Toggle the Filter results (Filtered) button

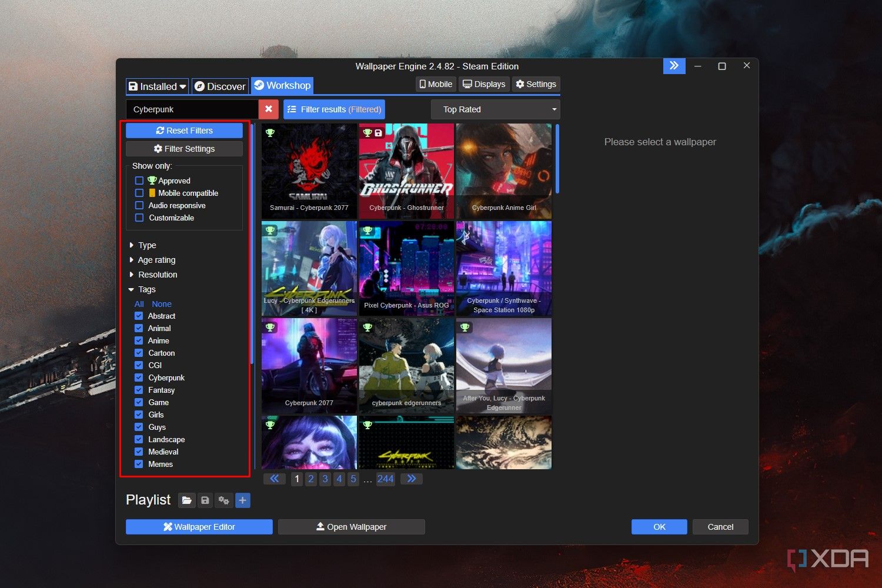pos(334,109)
